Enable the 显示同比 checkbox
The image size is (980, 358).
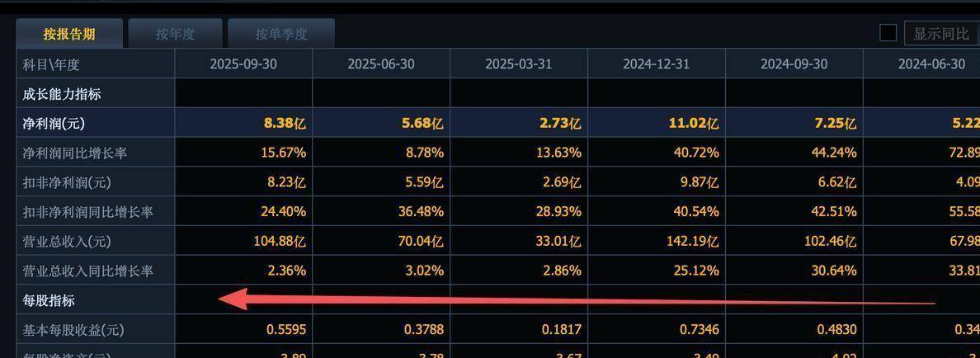tap(888, 33)
